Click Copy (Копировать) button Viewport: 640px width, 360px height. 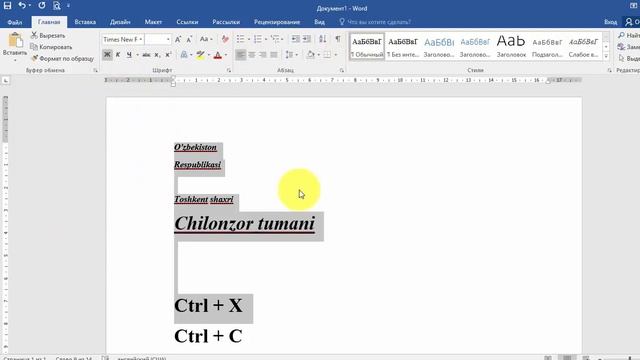click(x=51, y=47)
